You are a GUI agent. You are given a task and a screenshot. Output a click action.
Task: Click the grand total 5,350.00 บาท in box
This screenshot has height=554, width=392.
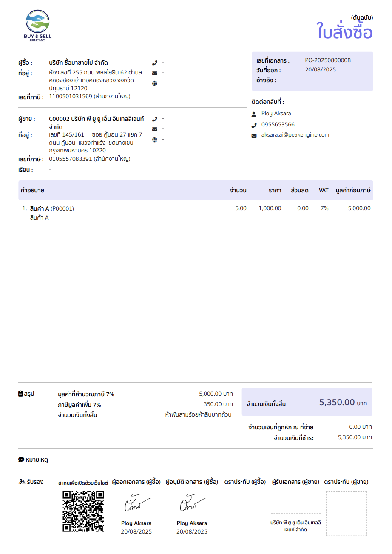[343, 402]
